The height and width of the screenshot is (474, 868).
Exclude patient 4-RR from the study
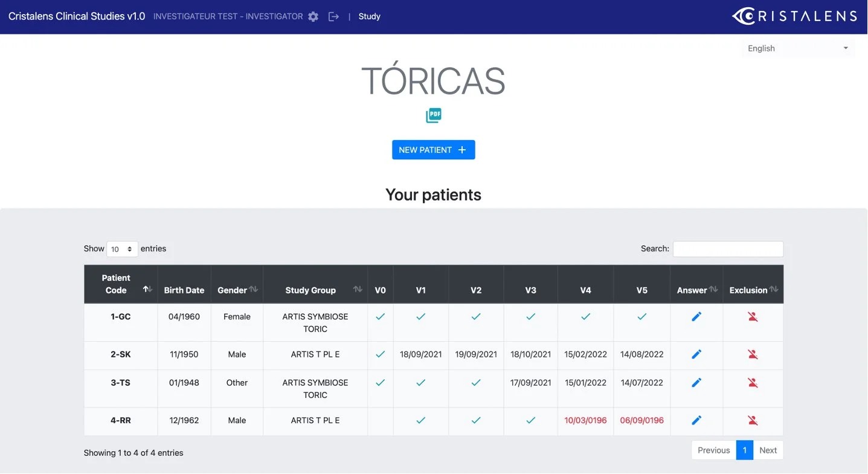[x=753, y=420]
